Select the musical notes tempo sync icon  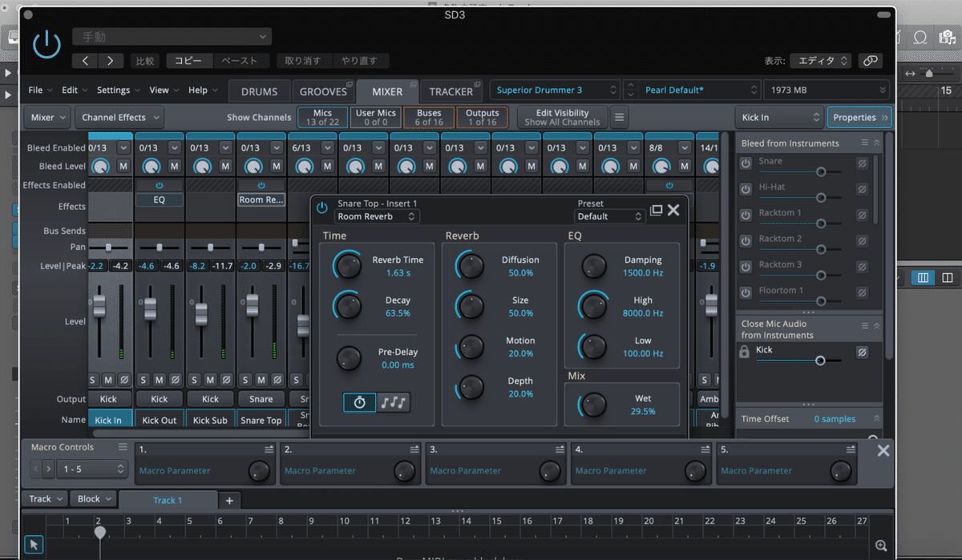tap(394, 402)
